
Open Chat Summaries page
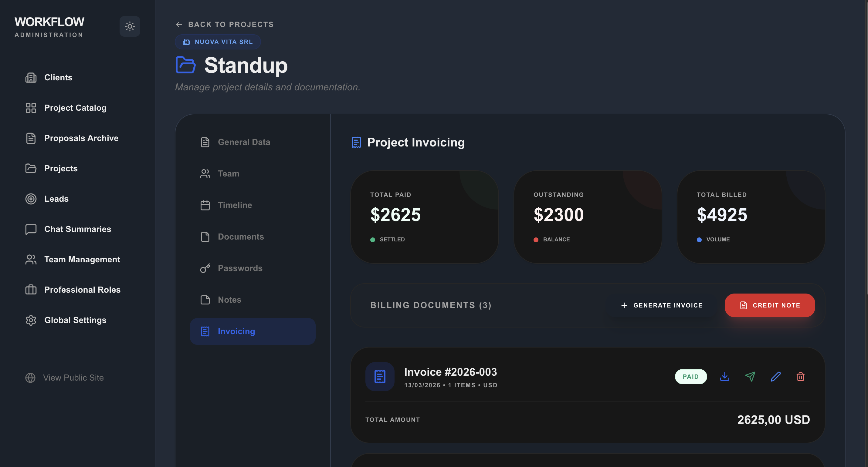pos(77,229)
